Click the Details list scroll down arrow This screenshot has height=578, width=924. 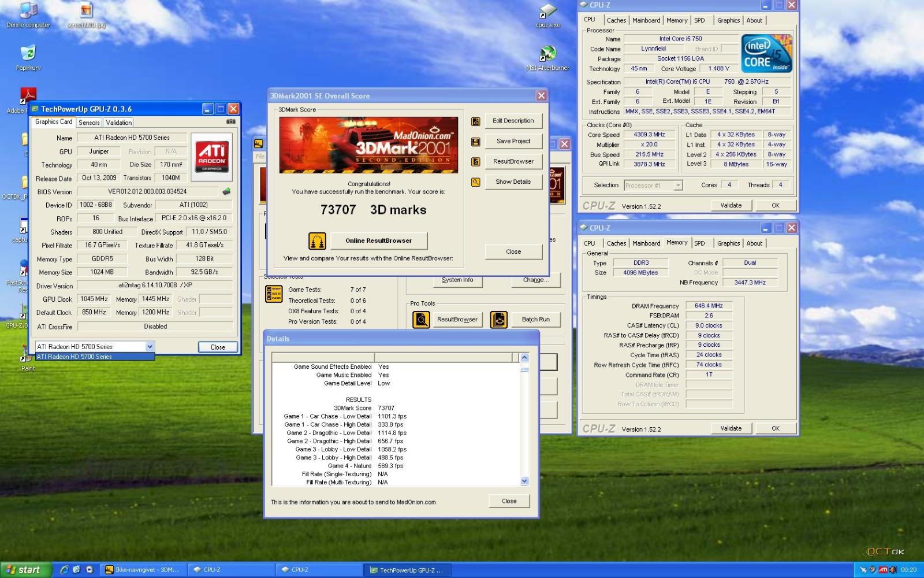(524, 480)
